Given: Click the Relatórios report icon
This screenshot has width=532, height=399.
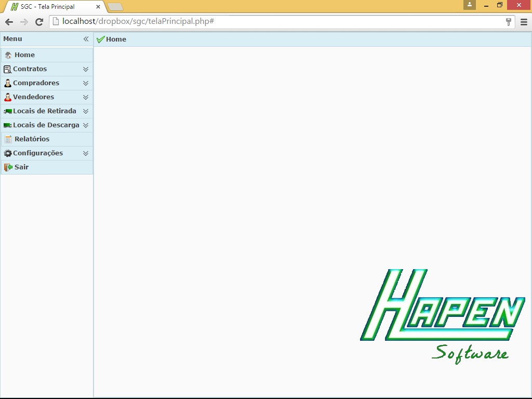Looking at the screenshot, I should 8,139.
